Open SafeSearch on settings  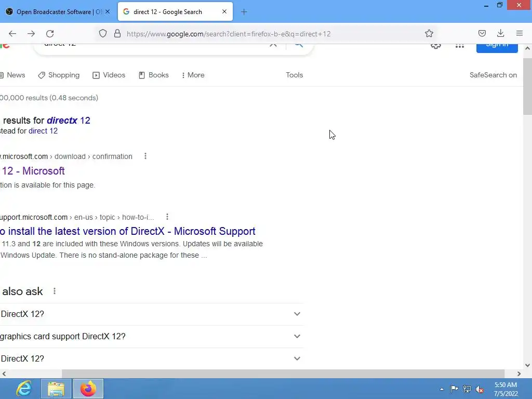tap(493, 75)
